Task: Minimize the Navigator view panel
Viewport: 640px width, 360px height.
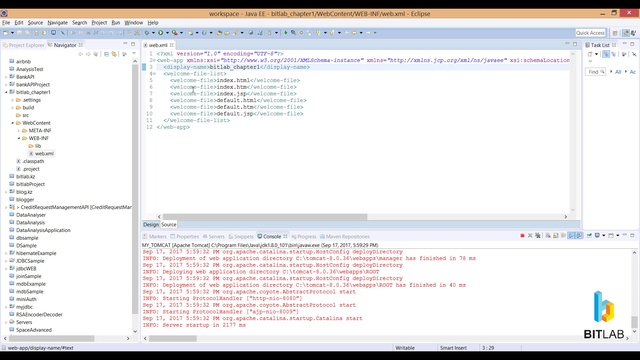Action: tap(125, 44)
